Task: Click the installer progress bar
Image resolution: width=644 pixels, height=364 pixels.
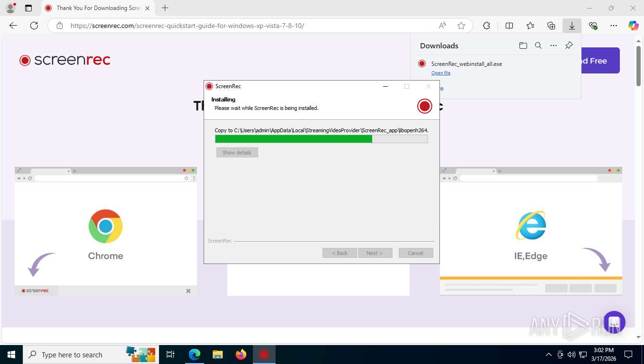Action: coord(322,139)
